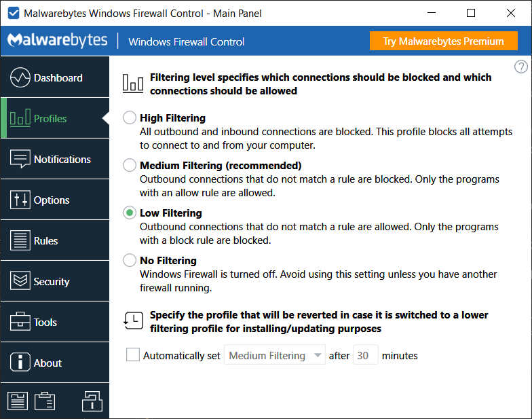Click the Notifications speech bubble icon
This screenshot has height=419, width=532.
click(20, 159)
